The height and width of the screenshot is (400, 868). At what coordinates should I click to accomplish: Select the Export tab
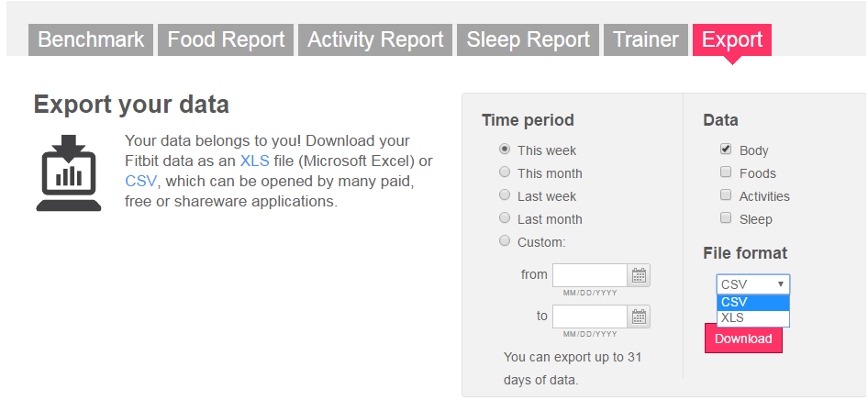click(x=732, y=39)
